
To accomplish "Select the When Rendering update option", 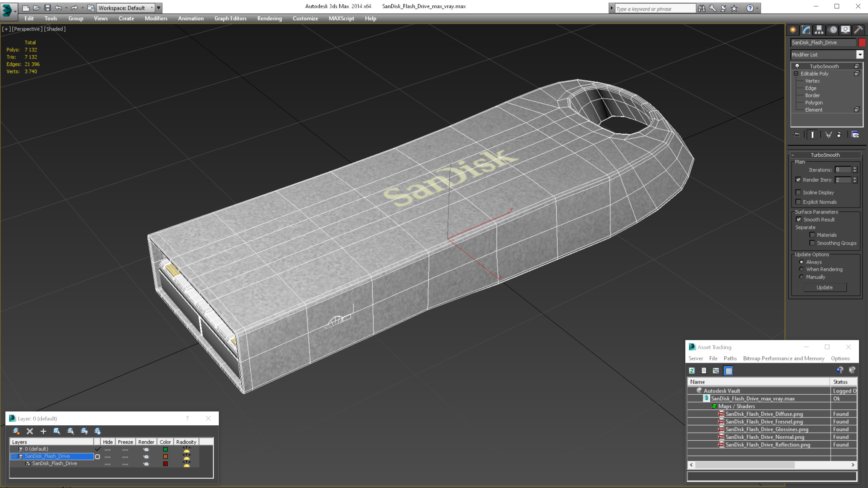I will click(x=801, y=269).
